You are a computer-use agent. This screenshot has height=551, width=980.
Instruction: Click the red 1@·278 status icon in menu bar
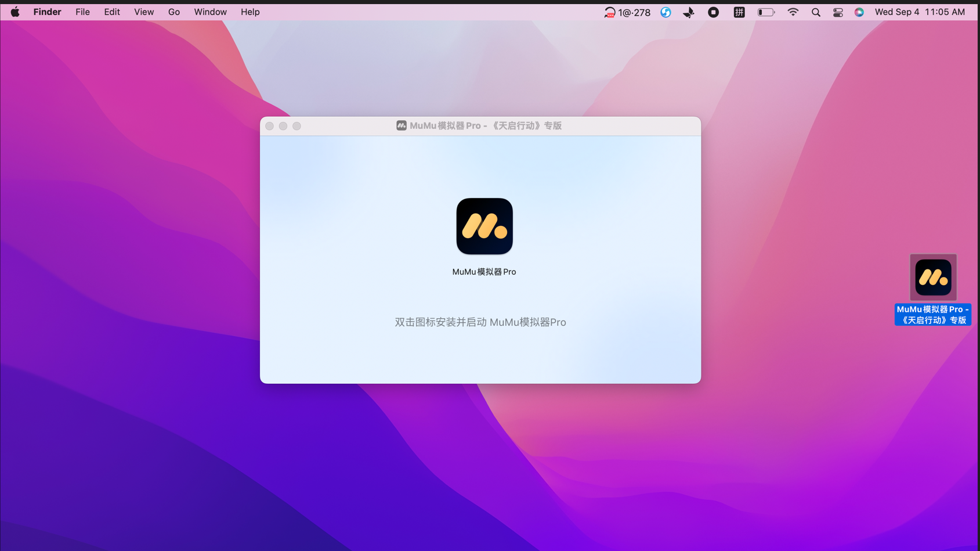pyautogui.click(x=627, y=12)
